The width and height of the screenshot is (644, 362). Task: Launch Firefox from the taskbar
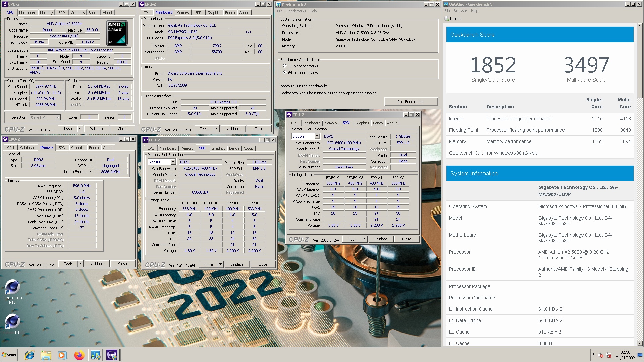[x=79, y=355]
